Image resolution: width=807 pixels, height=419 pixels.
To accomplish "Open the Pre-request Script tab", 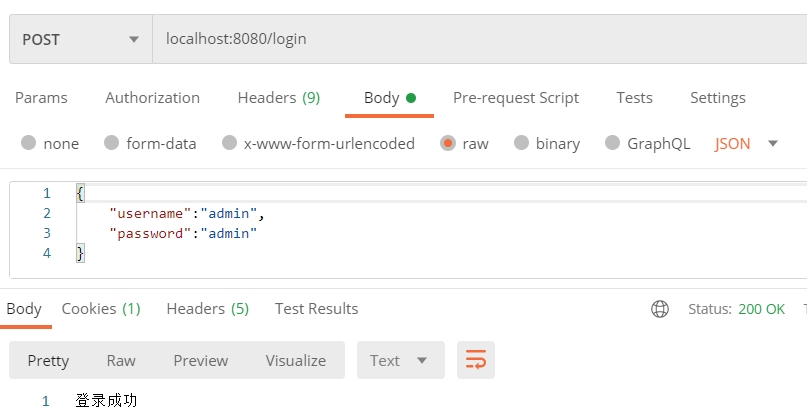I will pos(516,98).
